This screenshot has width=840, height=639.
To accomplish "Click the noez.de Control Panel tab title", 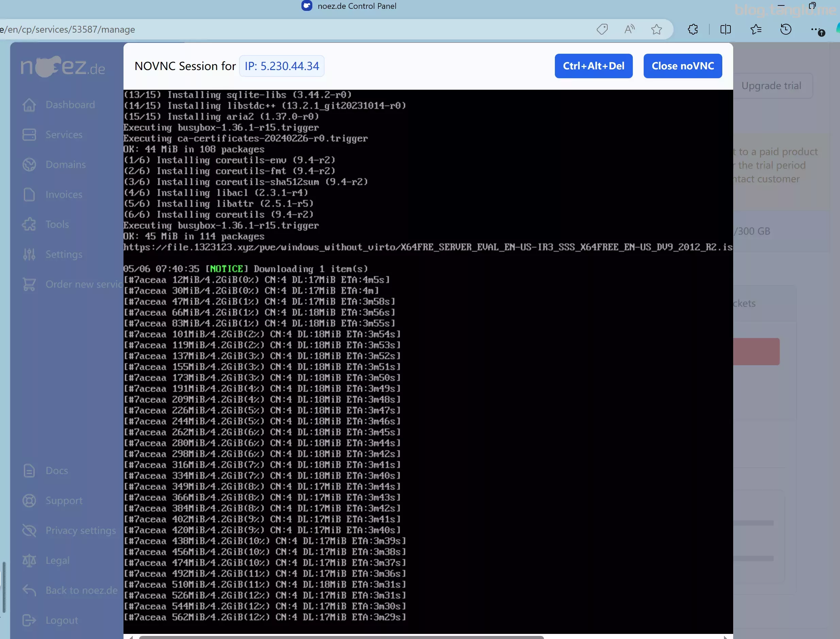I will click(357, 6).
